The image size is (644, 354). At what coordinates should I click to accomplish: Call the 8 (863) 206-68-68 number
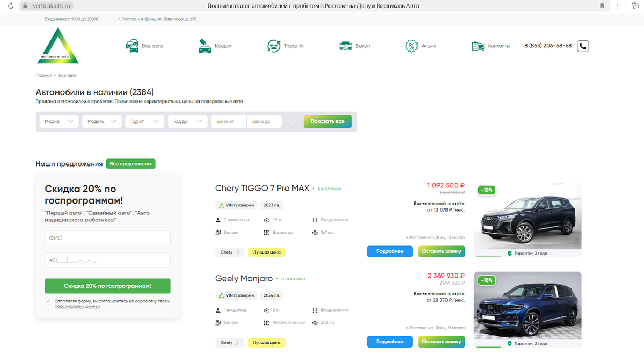coord(548,46)
